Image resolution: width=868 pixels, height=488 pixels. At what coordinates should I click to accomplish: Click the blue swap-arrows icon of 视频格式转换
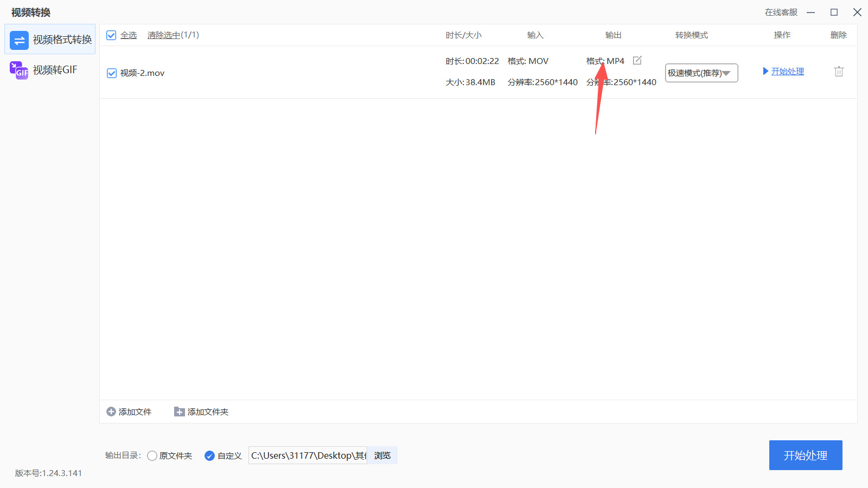point(19,40)
